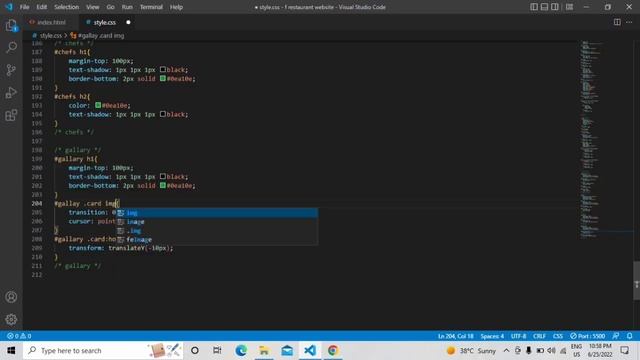Click CRLF end of line selector

coord(539,336)
